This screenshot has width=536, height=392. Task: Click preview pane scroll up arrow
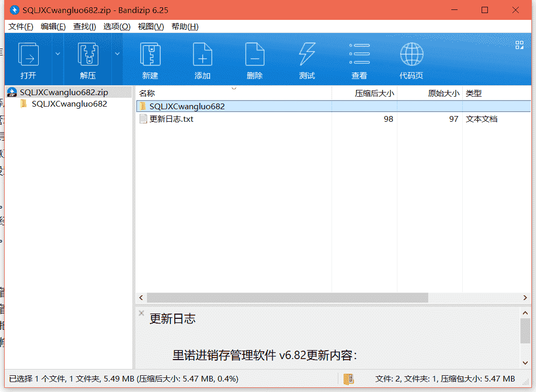(525, 313)
